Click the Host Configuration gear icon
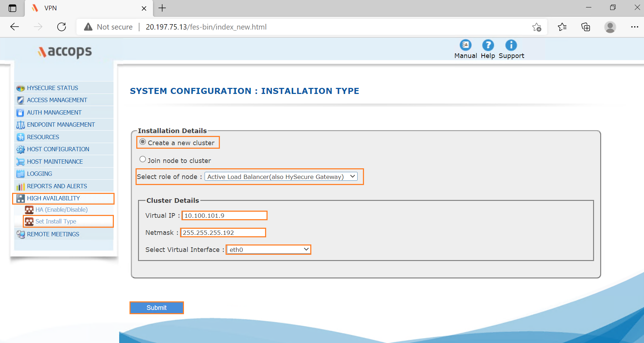 point(21,149)
